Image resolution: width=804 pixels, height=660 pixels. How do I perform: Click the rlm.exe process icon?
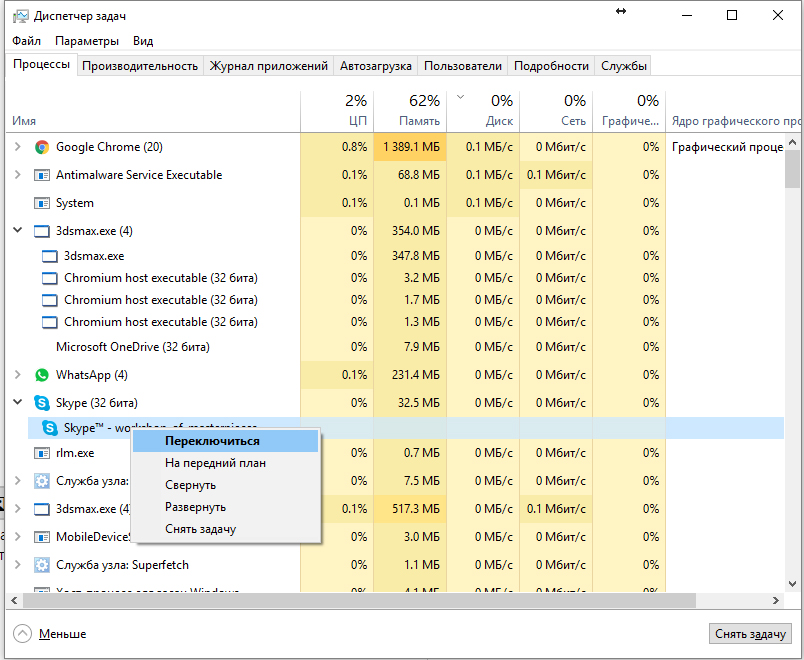pos(42,453)
